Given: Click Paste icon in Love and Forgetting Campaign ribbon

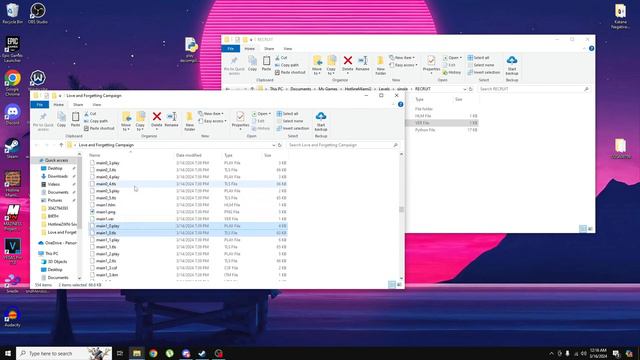Looking at the screenshot, I should click(x=76, y=120).
